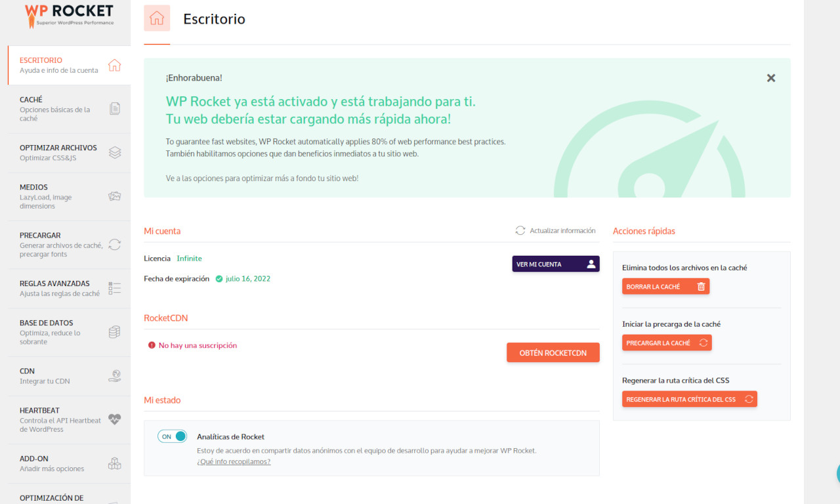Click the Precargar refresh icon in sidebar
840x504 pixels.
pyautogui.click(x=114, y=245)
